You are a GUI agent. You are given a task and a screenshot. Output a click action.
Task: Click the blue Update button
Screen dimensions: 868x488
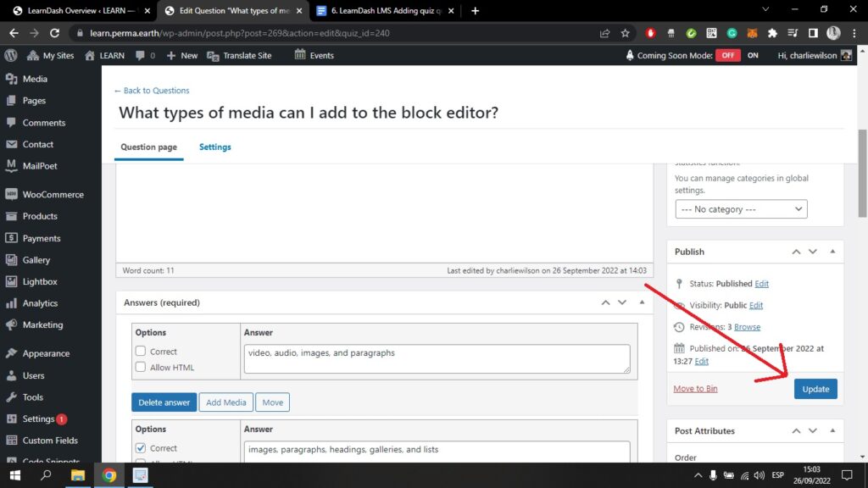coord(815,389)
